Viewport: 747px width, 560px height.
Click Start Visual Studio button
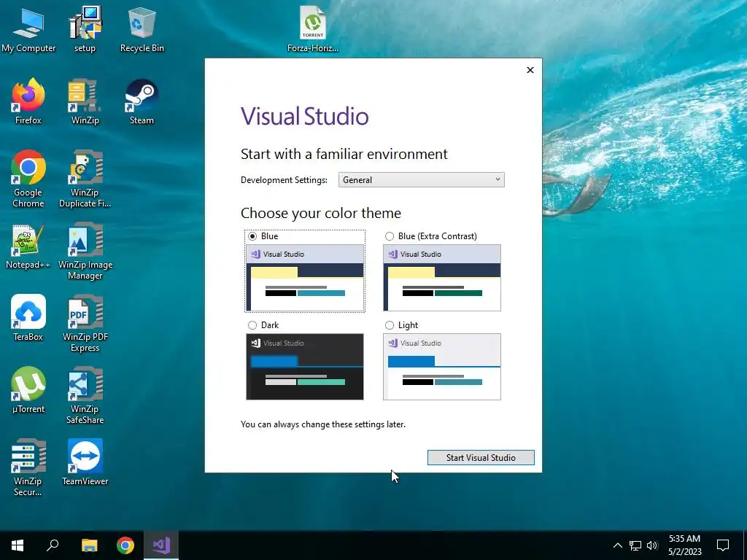tap(481, 458)
